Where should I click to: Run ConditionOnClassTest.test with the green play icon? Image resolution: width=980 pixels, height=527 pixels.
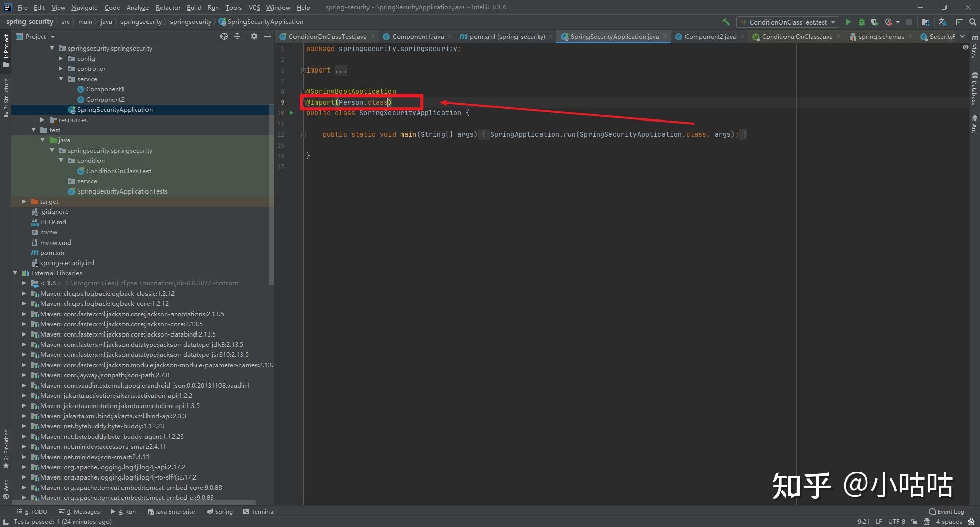tap(848, 22)
